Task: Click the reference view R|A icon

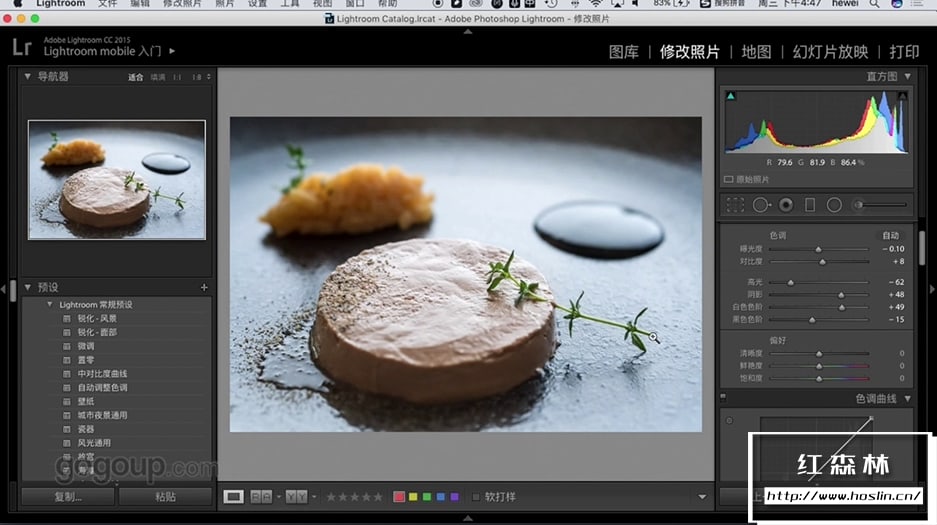Action: tap(261, 496)
